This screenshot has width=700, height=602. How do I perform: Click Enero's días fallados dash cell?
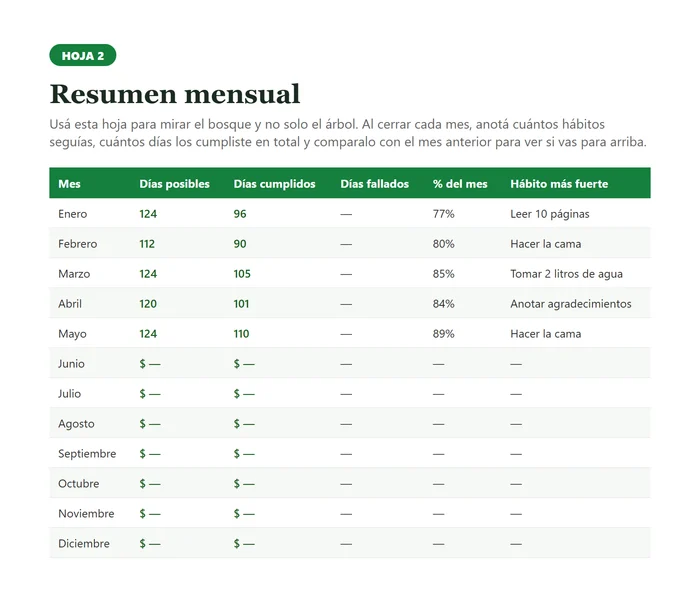(346, 214)
